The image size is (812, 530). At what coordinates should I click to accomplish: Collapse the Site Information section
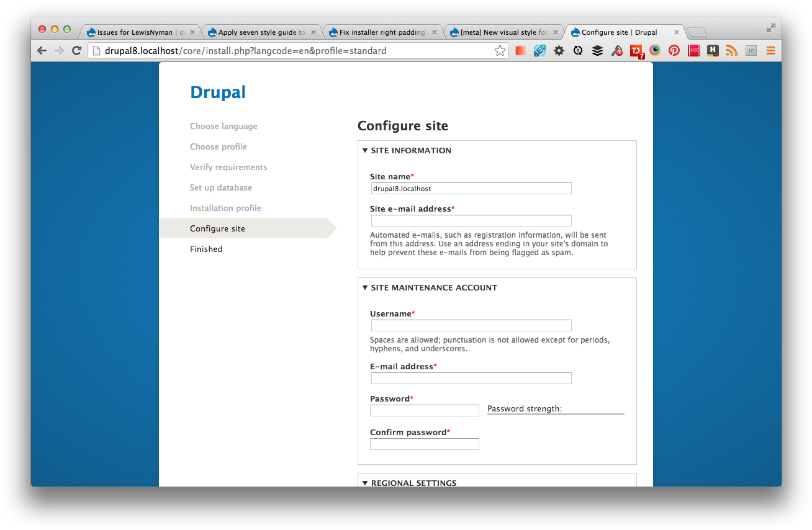pos(410,151)
